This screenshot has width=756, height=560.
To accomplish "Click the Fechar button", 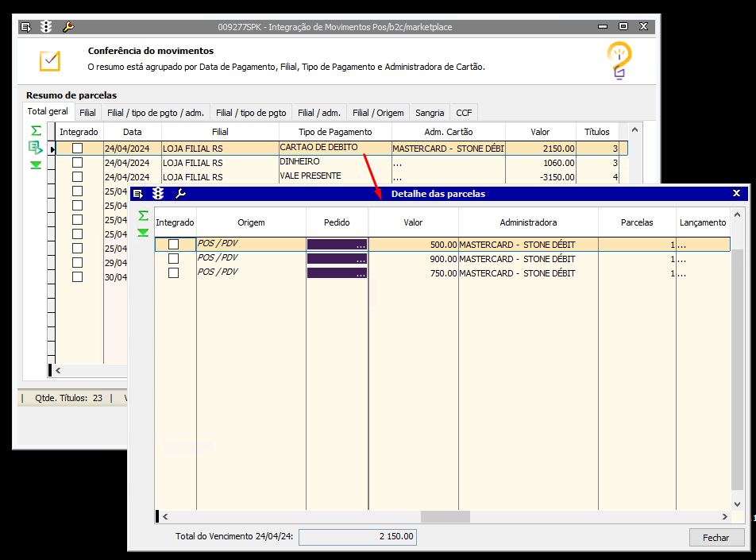I will pos(716,537).
